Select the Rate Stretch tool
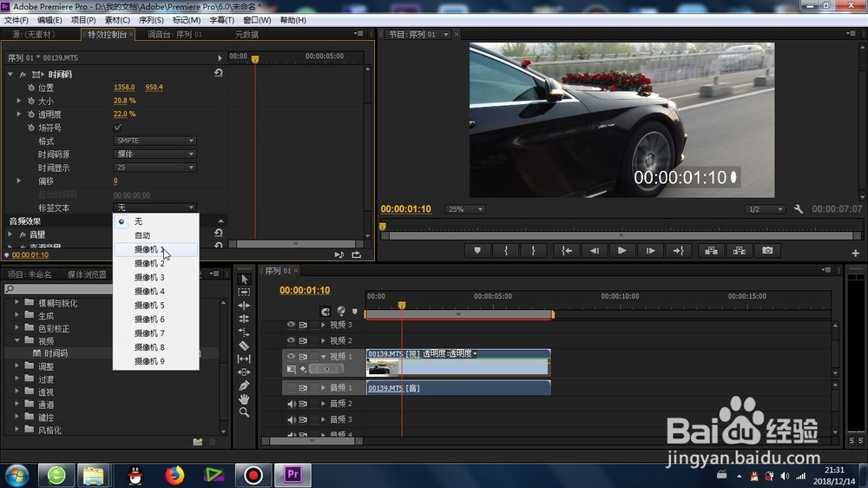Viewport: 868px width, 488px height. 244,332
